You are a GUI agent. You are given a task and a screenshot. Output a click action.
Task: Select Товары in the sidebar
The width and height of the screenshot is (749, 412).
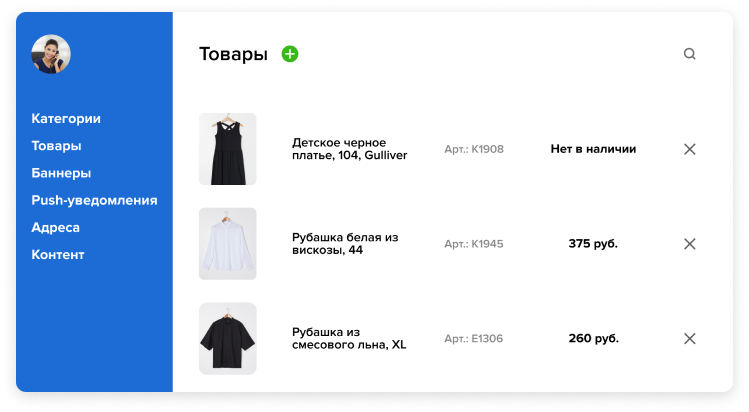56,146
